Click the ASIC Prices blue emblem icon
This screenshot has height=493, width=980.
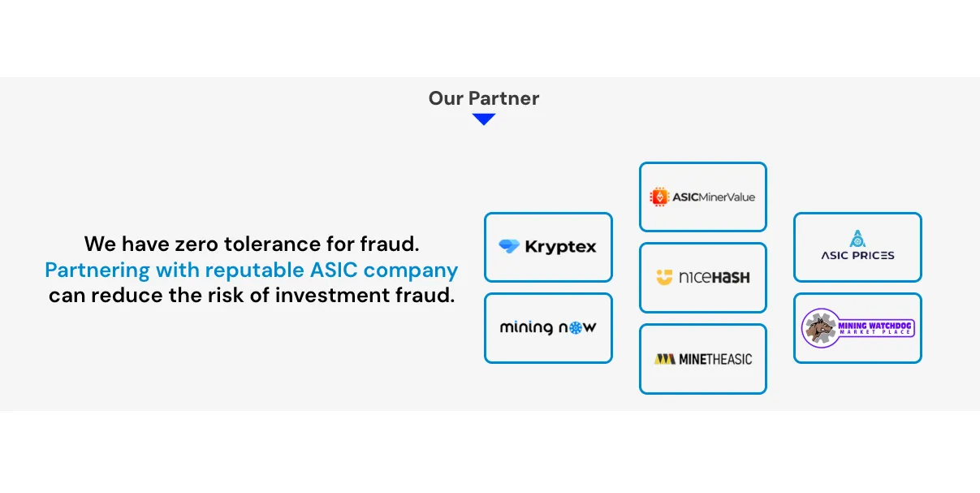click(x=857, y=239)
